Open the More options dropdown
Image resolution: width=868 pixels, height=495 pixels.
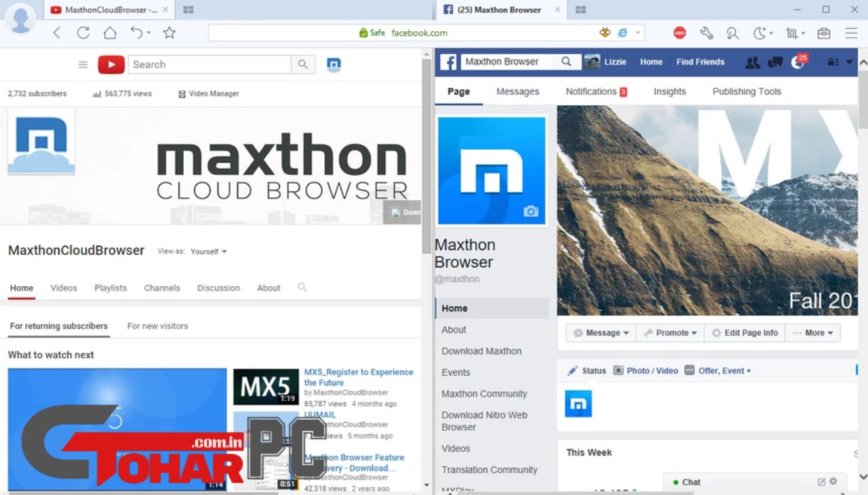coord(813,333)
